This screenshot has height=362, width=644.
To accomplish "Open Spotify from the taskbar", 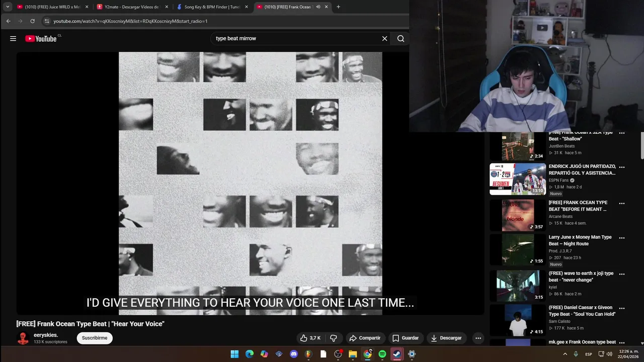I will click(x=382, y=354).
